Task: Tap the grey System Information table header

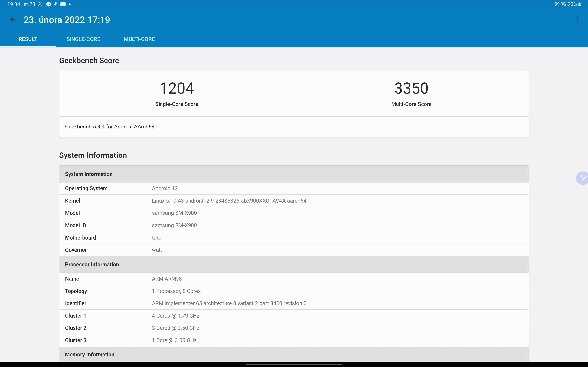Action: tap(294, 174)
